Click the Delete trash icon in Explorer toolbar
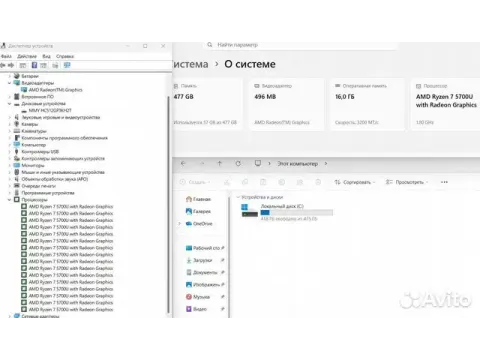Viewport: 480px width, 360px height. (x=318, y=182)
